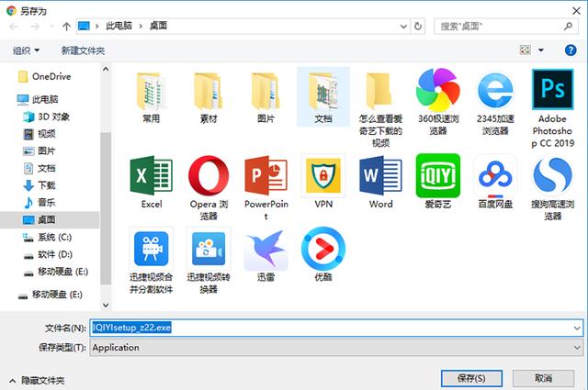Collapse folders with 隐藏文件夹 chevron

tap(12, 381)
